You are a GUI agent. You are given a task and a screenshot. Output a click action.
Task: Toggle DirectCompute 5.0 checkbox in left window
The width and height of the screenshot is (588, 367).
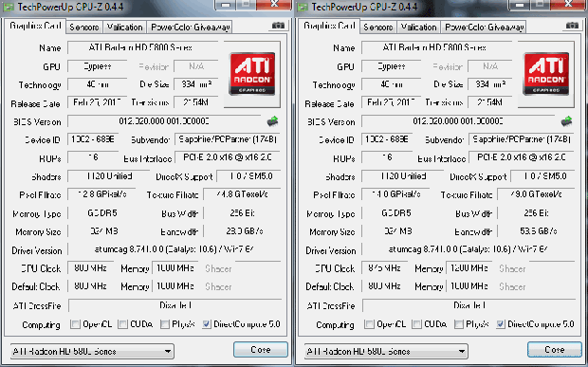click(206, 324)
